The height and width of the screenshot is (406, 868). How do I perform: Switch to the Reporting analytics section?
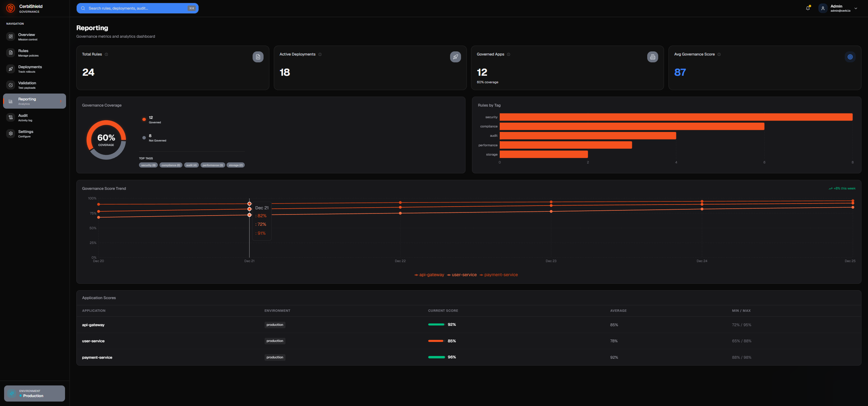tap(27, 101)
